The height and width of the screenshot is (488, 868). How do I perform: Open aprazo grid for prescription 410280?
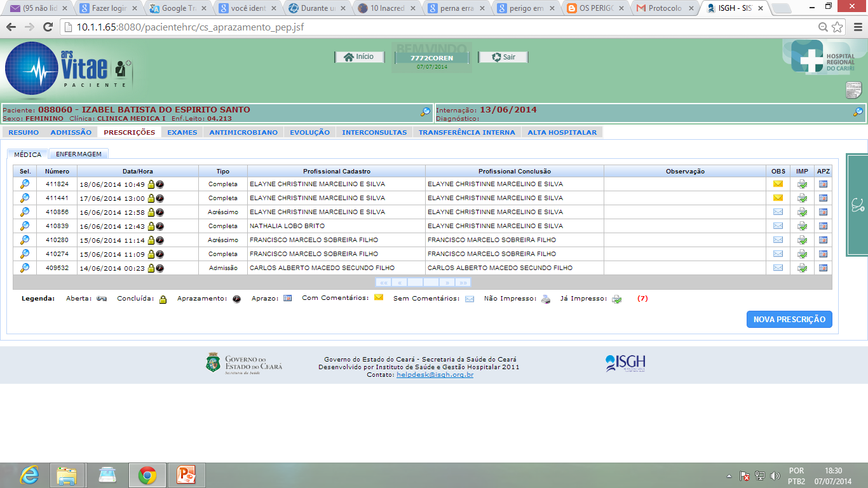pyautogui.click(x=824, y=240)
